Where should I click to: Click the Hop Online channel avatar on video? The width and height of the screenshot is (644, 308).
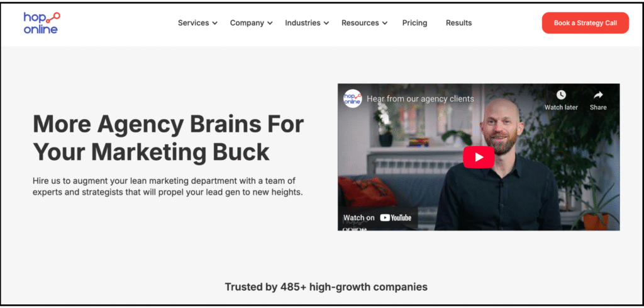(x=352, y=99)
